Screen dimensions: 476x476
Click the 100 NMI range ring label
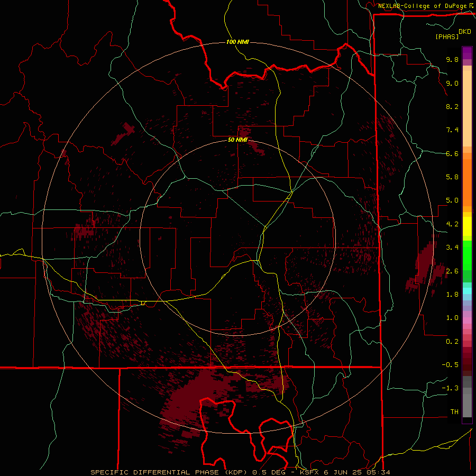click(237, 42)
